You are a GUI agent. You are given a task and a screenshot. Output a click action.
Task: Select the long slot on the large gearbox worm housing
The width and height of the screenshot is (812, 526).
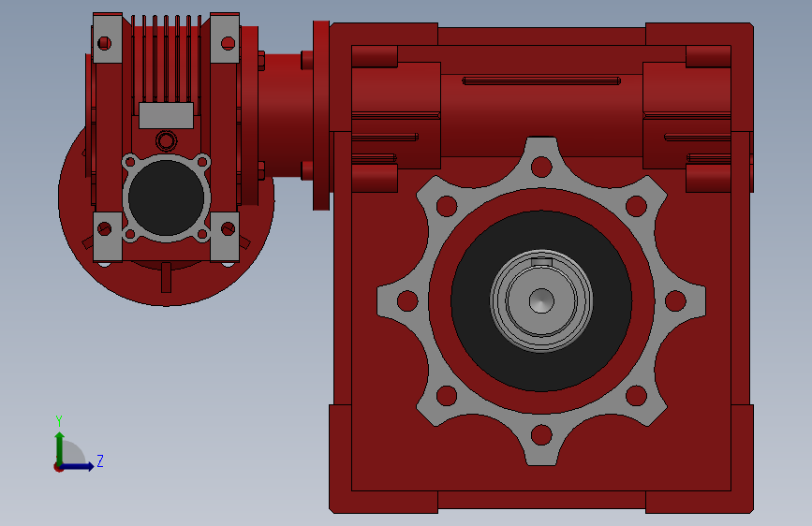coord(541,80)
